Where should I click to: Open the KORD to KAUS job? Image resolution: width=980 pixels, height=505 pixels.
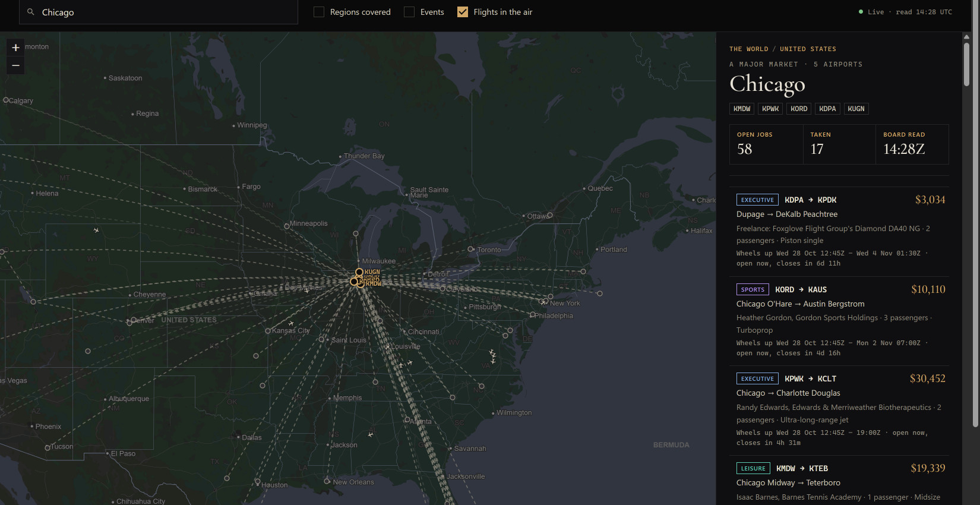(839, 321)
